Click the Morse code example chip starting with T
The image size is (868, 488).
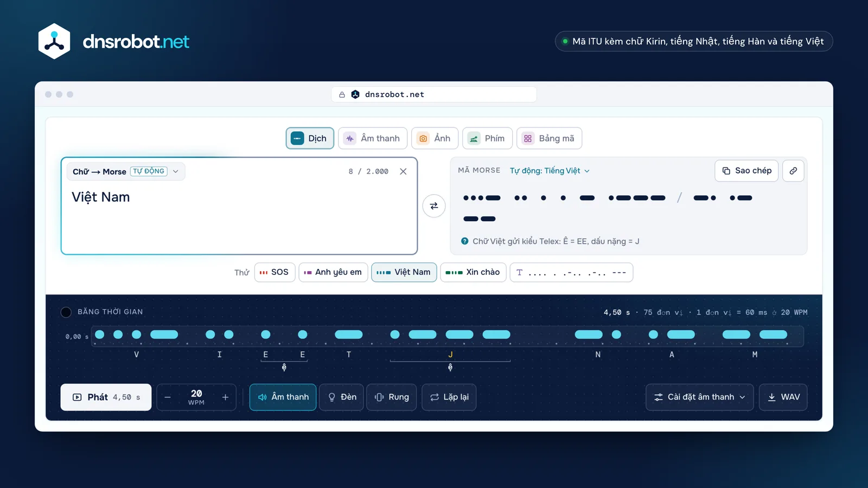coord(571,272)
